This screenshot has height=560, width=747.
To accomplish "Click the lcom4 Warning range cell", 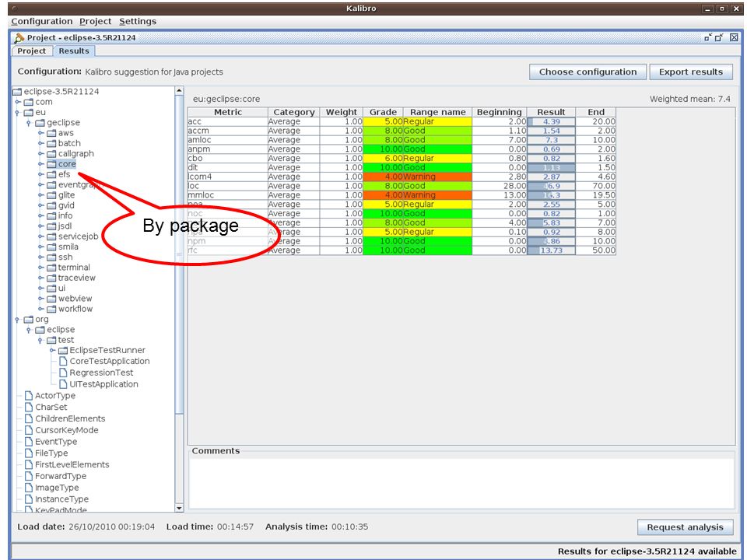I will (437, 177).
